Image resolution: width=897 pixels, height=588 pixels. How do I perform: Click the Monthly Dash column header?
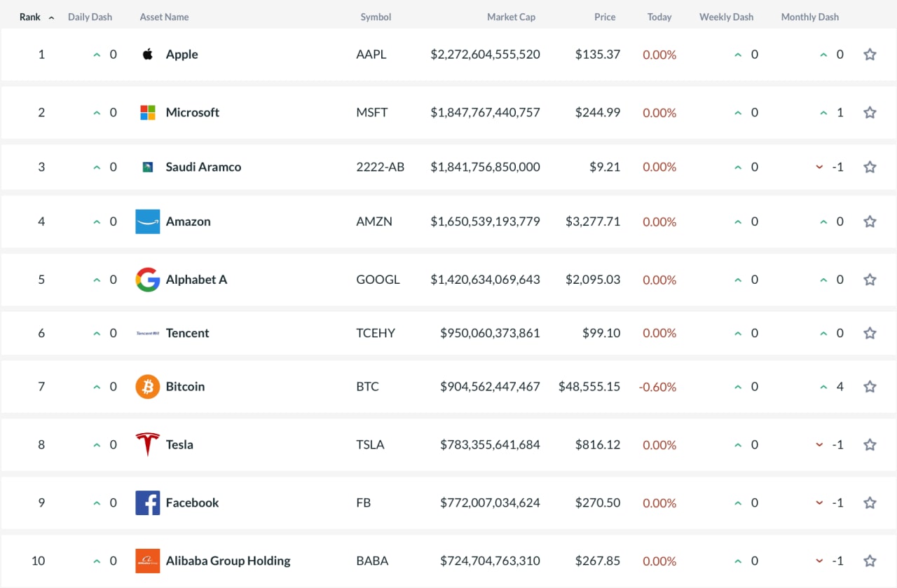[x=809, y=17]
